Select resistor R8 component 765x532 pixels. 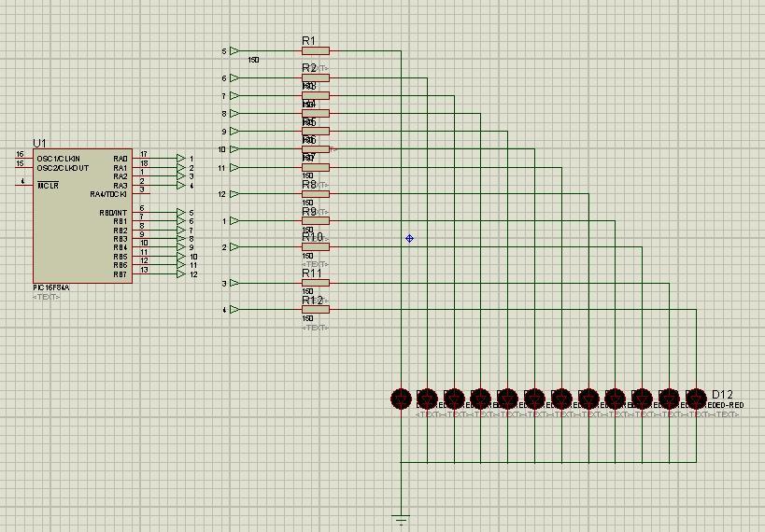pos(316,194)
